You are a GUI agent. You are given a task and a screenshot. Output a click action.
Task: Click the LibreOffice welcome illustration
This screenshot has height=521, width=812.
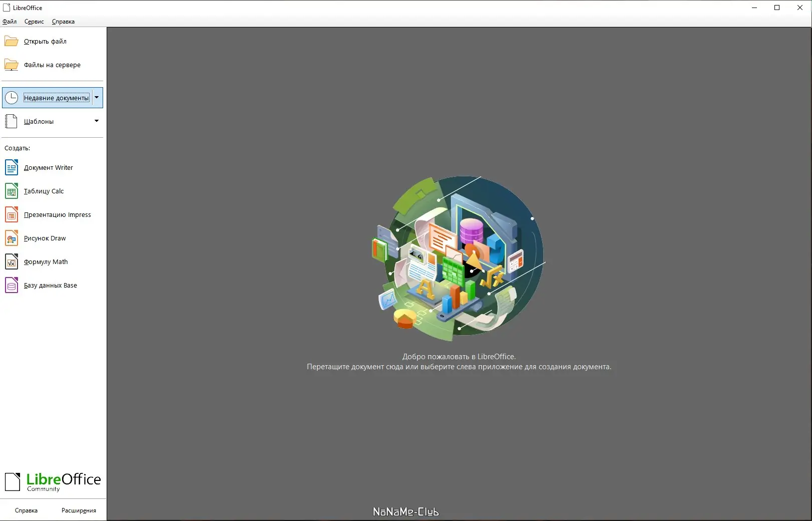coord(459,258)
